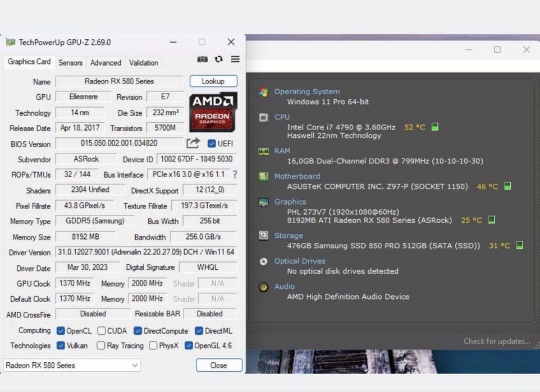Screen dimensions: 540x392
Task: Click the RAM module icon in Speccy
Action: [x=263, y=151]
